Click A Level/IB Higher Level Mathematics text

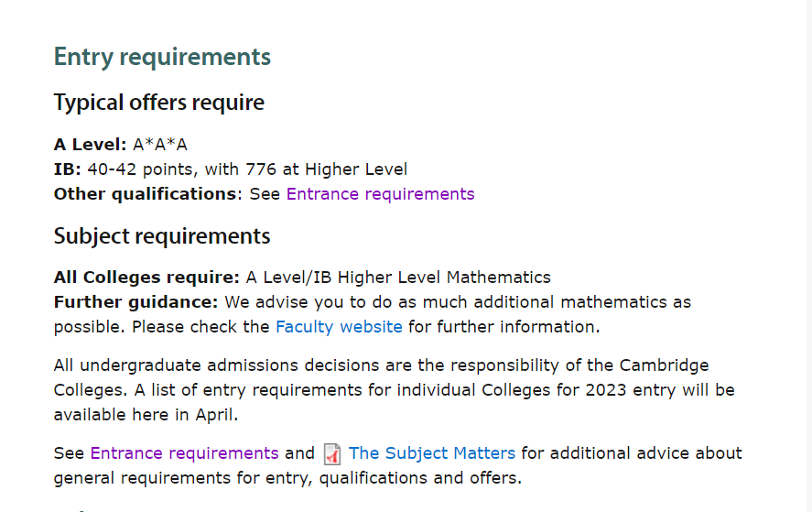pos(398,278)
